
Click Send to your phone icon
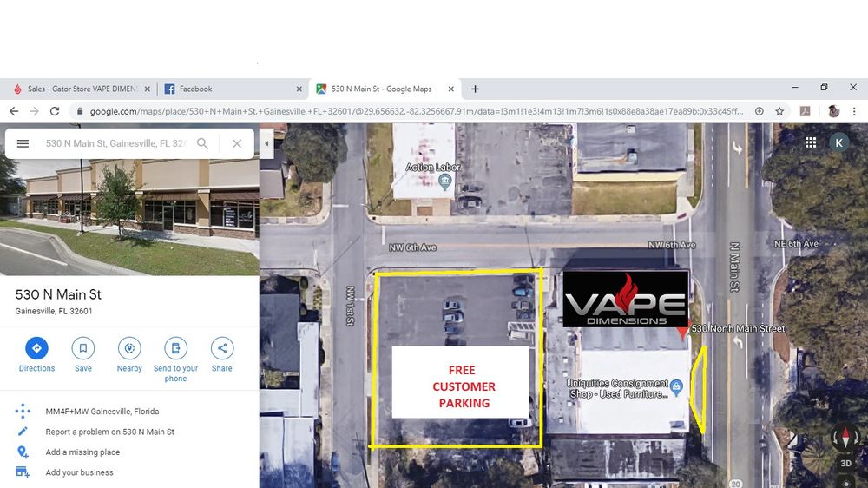click(175, 348)
